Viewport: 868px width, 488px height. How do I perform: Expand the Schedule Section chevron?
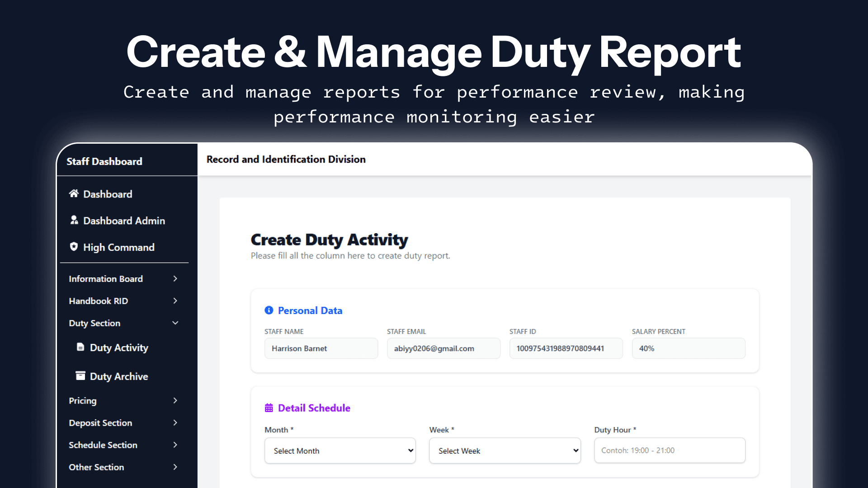tap(175, 445)
